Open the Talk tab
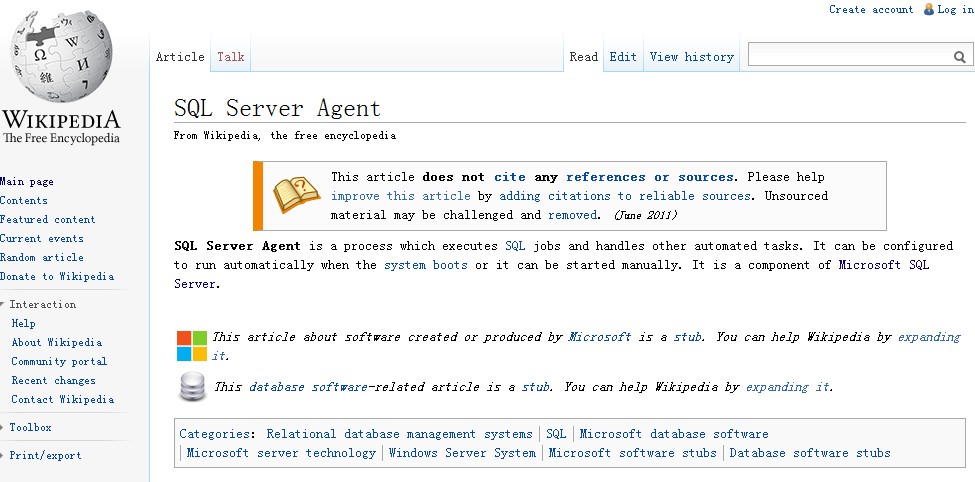 (x=231, y=57)
